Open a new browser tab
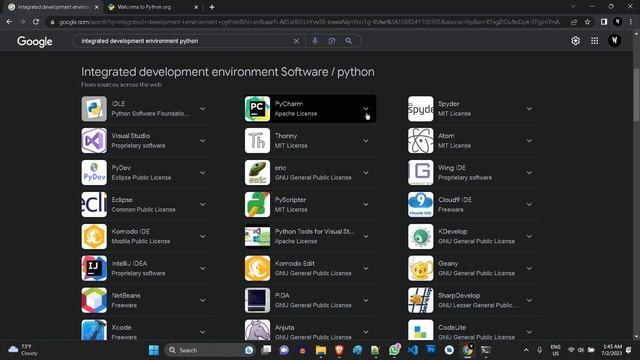 point(212,7)
